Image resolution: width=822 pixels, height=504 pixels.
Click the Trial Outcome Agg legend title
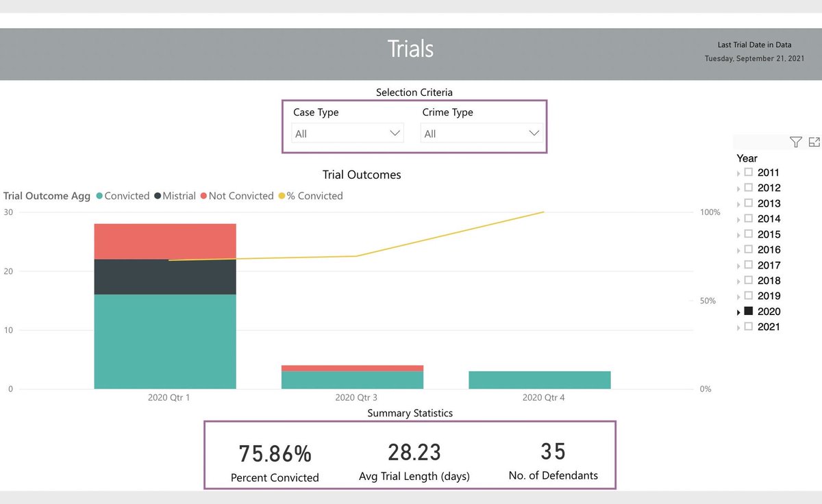[x=47, y=196]
